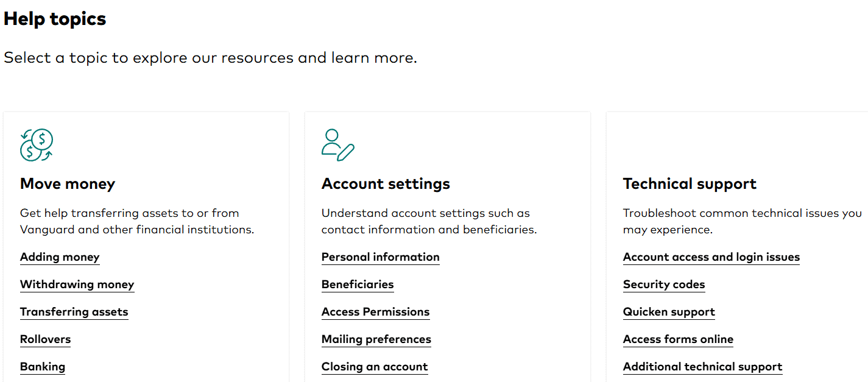Open Quicken support link
Image resolution: width=868 pixels, height=382 pixels.
(669, 312)
